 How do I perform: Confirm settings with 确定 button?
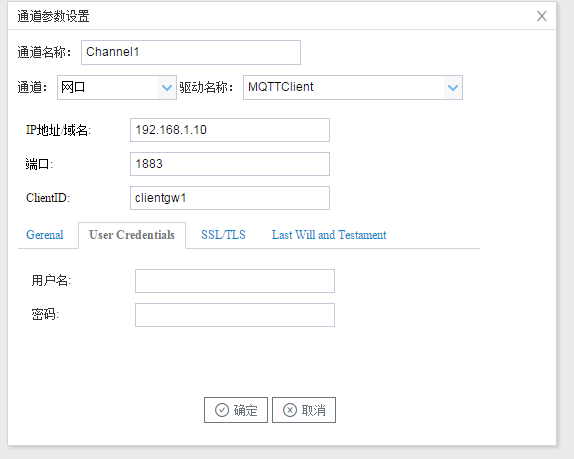[236, 410]
